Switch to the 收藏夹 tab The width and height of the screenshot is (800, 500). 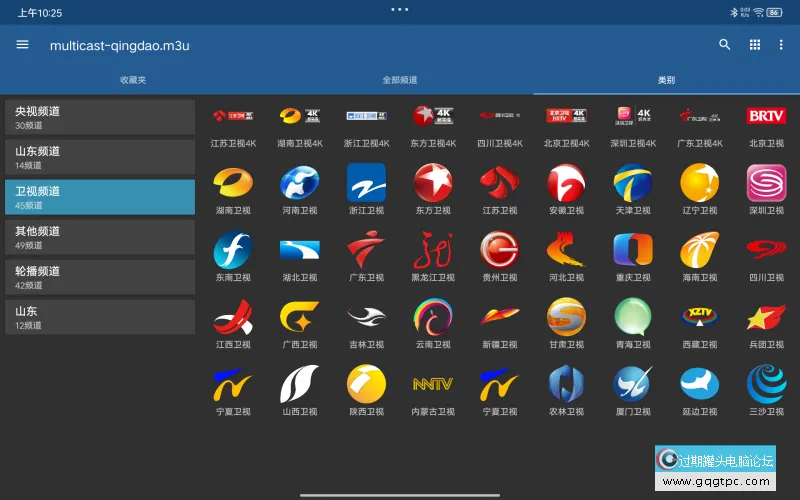[133, 80]
